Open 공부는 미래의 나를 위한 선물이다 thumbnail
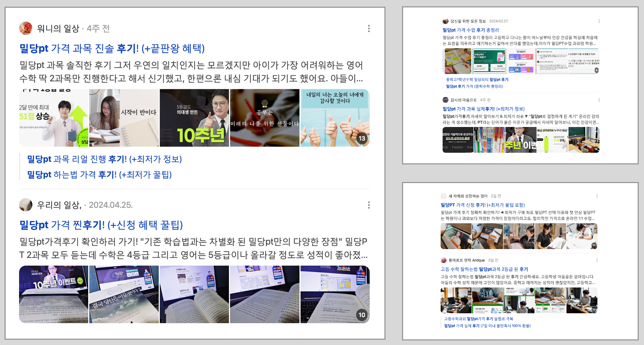Image resolution: width=644 pixels, height=345 pixels. tap(265, 118)
